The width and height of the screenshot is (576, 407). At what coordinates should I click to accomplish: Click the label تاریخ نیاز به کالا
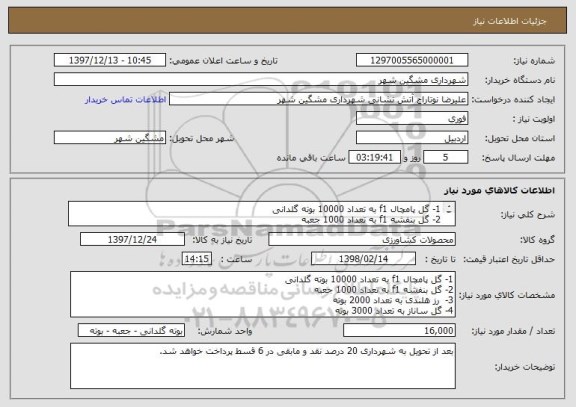[222, 240]
